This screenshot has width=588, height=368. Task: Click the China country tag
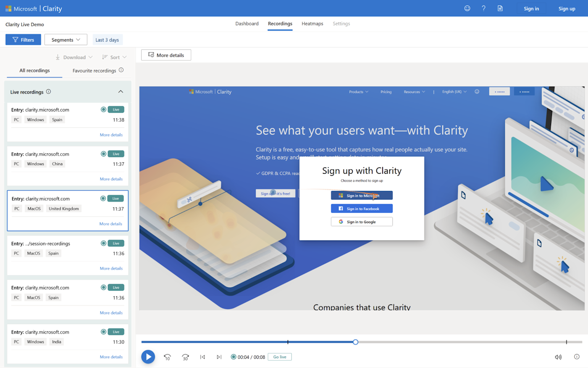(x=58, y=164)
